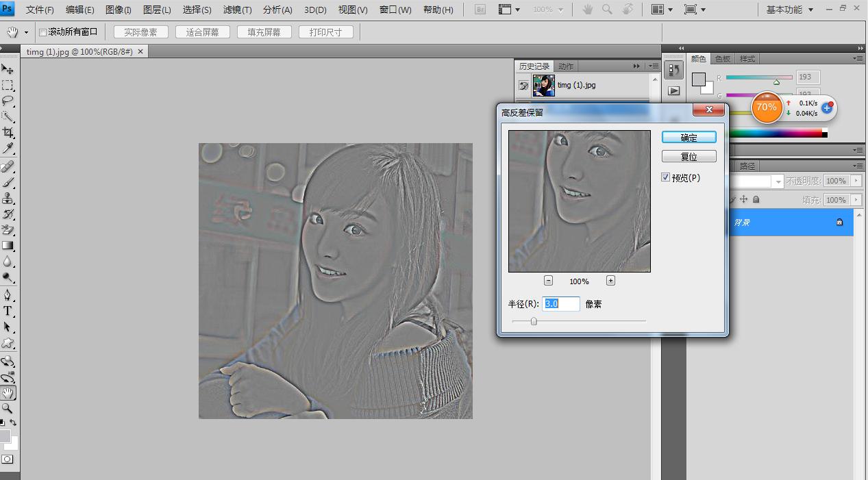Click the 复位 reset button
This screenshot has height=480, width=868.
pyautogui.click(x=689, y=157)
